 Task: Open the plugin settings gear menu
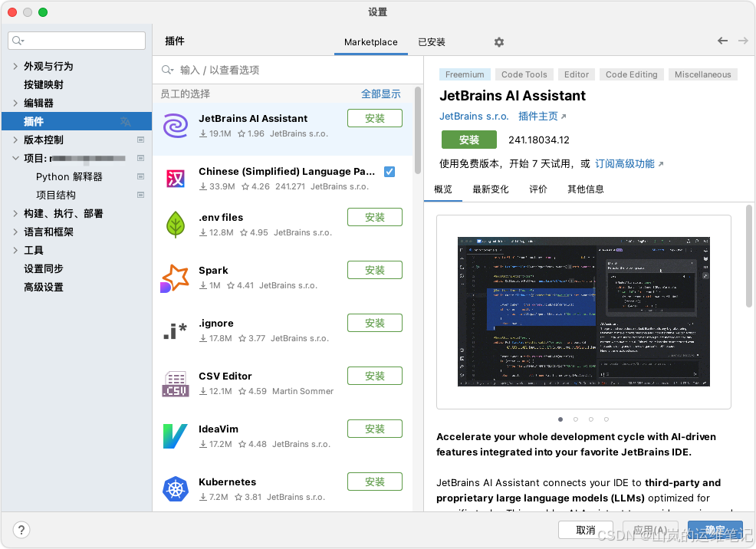[x=499, y=42]
